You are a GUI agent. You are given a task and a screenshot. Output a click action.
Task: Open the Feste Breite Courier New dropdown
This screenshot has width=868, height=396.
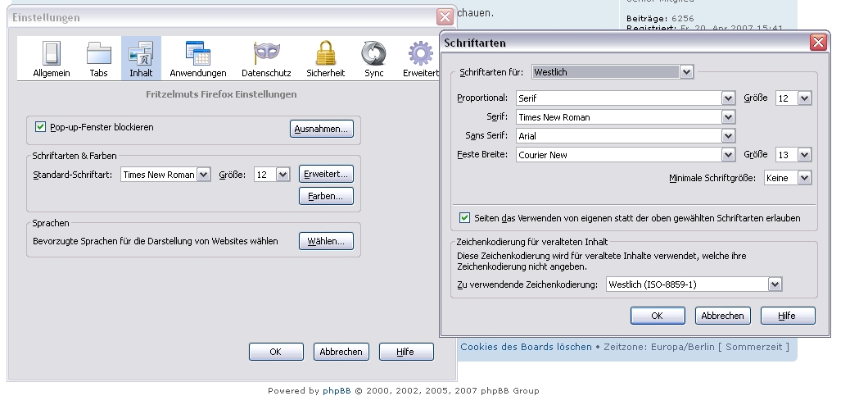point(626,155)
